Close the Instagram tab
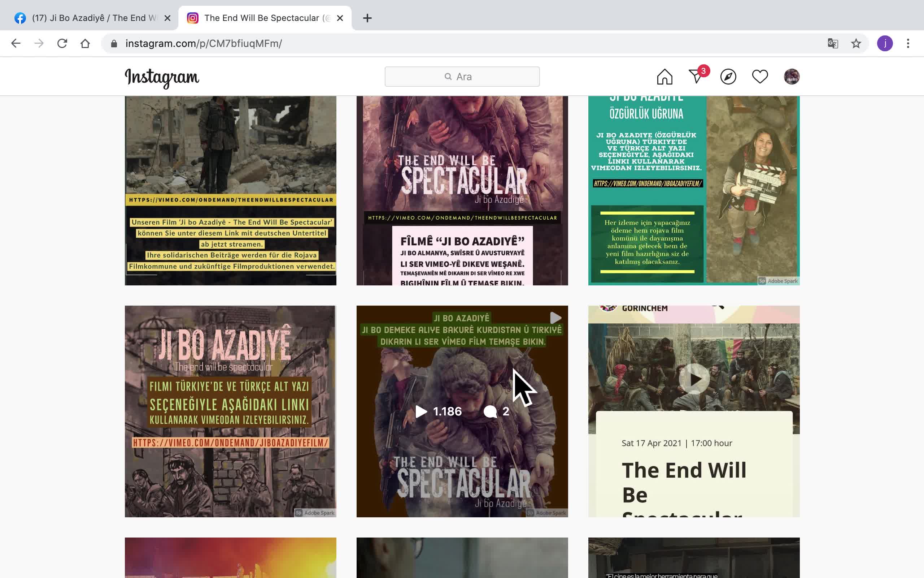The image size is (924, 578). [x=340, y=18]
